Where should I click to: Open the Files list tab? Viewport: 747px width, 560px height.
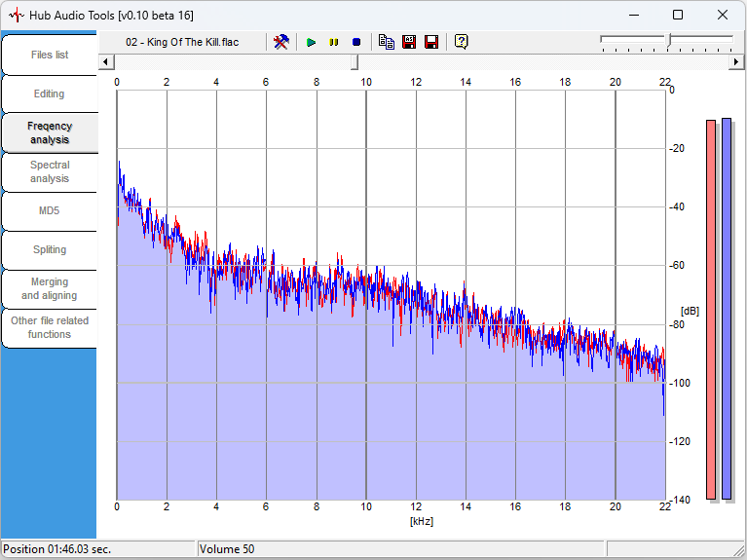50,55
